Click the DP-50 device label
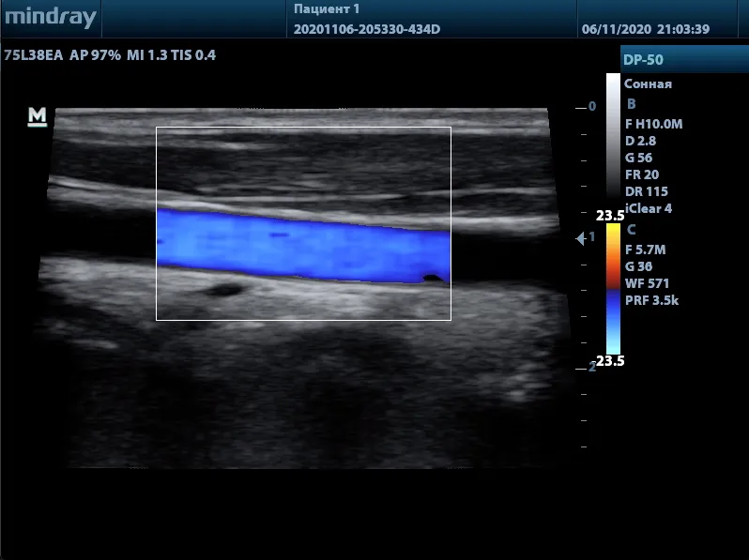 coord(644,60)
